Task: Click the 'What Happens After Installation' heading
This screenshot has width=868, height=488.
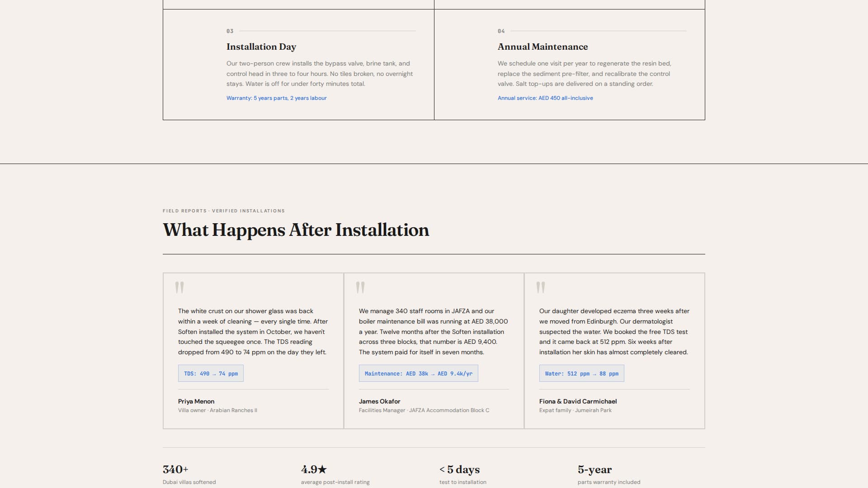Action: point(296,230)
